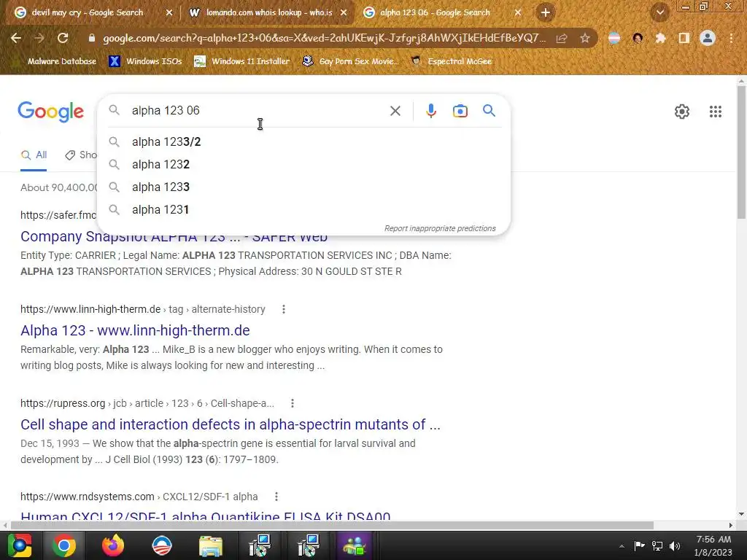Bookmark this page with the star icon
Viewport: 747px width, 560px height.
585,38
